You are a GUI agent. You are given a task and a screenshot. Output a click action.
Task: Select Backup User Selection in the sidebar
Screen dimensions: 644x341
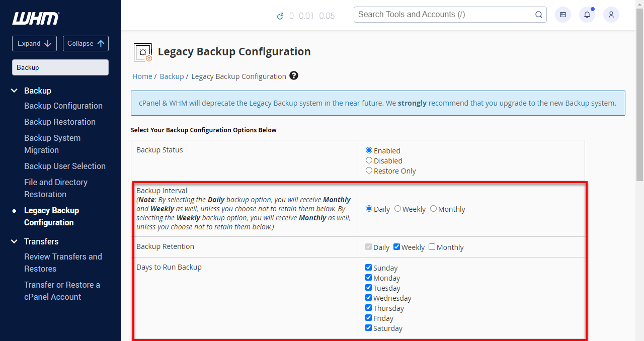click(64, 166)
